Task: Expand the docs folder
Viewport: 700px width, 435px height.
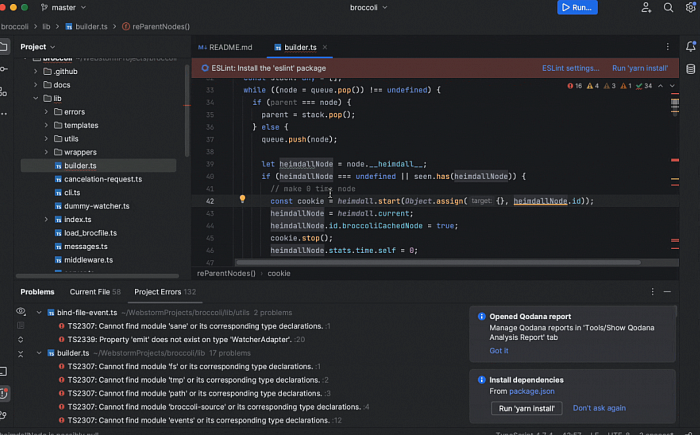Action: click(x=36, y=85)
